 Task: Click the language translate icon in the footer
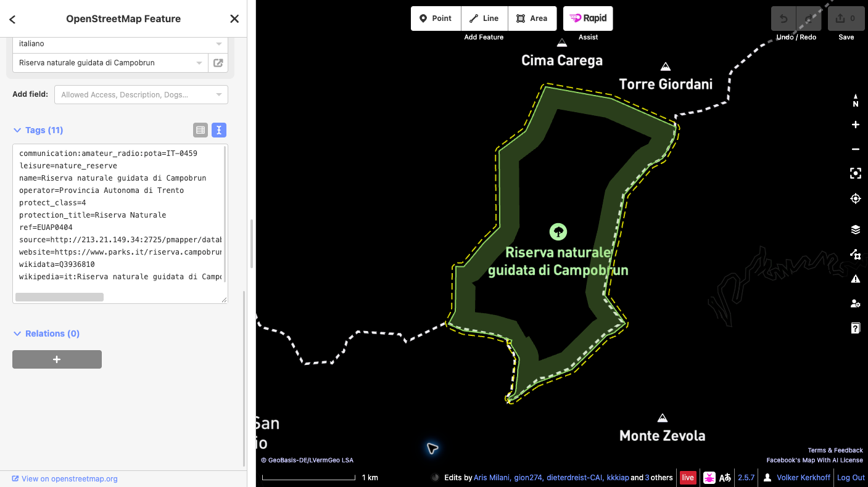click(x=725, y=478)
